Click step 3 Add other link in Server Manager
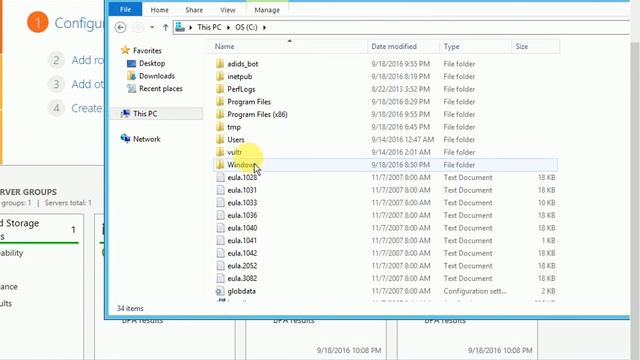The width and height of the screenshot is (640, 360). coord(87,84)
